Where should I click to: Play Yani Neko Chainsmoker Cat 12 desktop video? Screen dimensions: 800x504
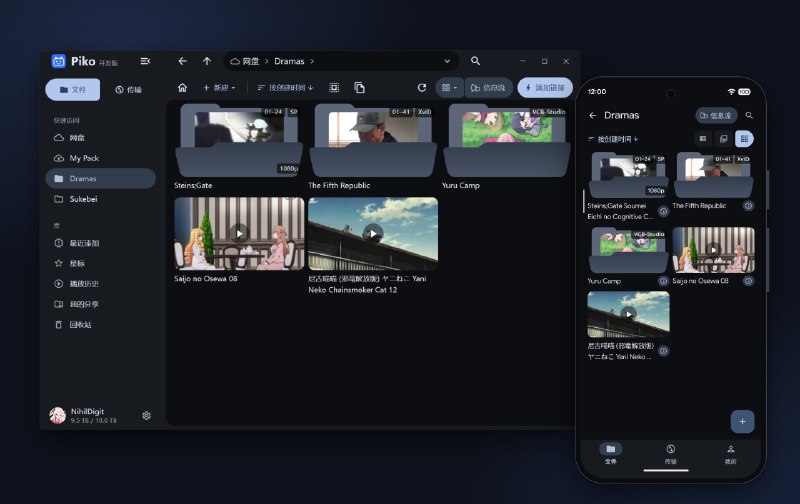[x=373, y=234]
